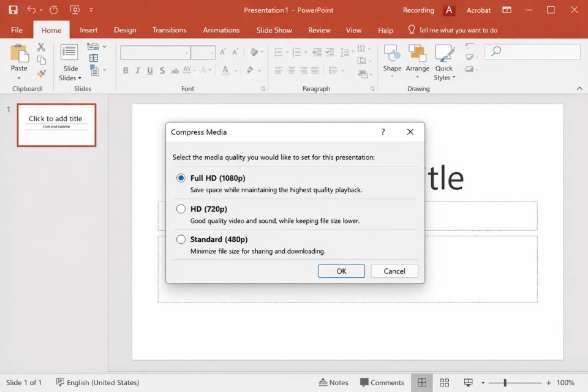Switch to the Animations ribbon tab
Screen dimensions: 588x392
pyautogui.click(x=221, y=29)
